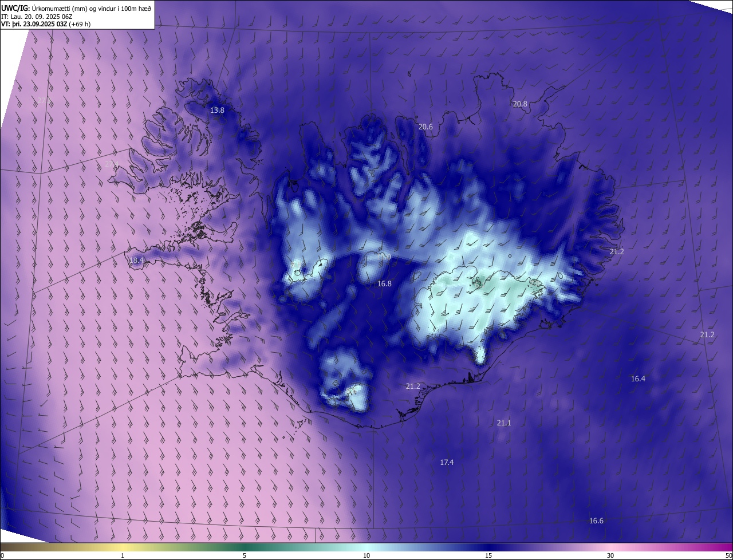Click the 18.4 value label
Screen dimensions: 733x560
[136, 260]
